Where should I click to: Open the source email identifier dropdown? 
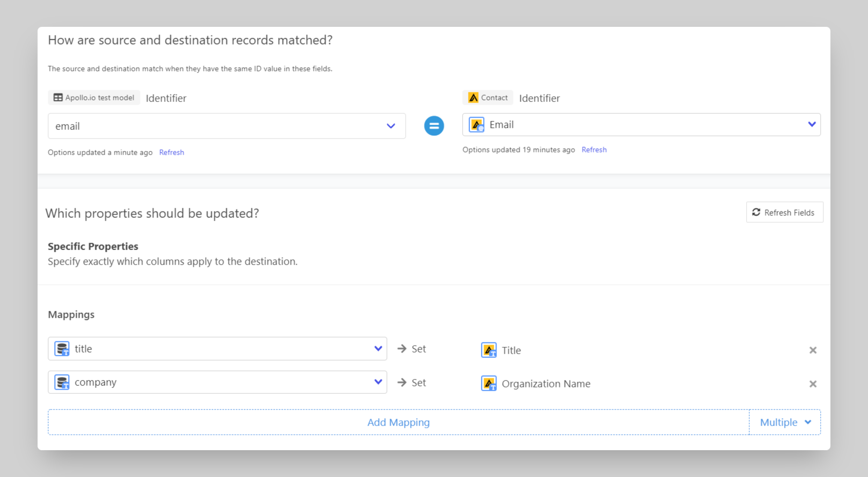coord(391,126)
